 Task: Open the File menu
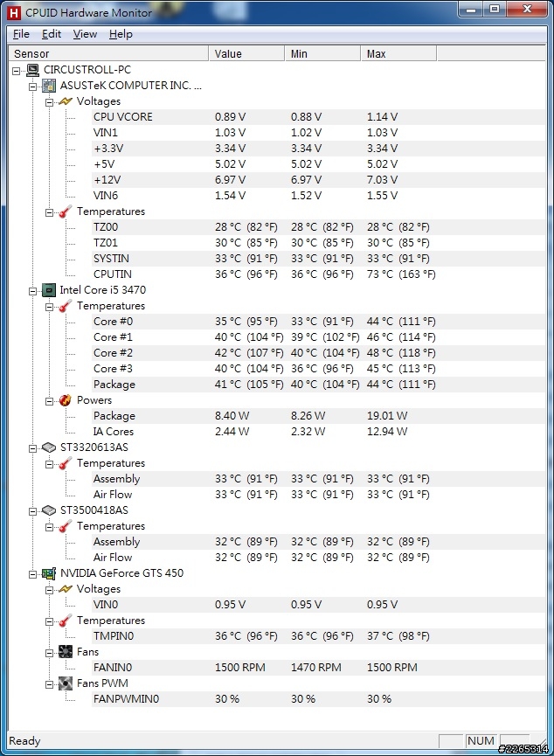click(x=21, y=34)
